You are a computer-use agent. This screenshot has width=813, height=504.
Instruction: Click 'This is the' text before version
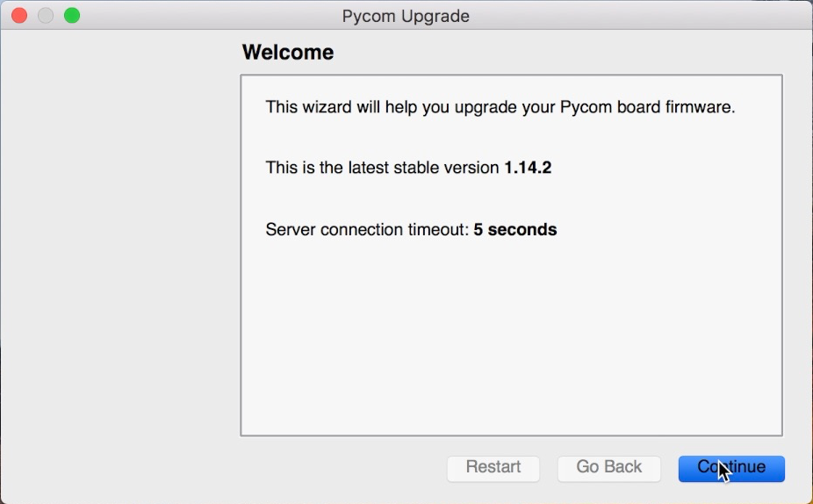click(305, 168)
